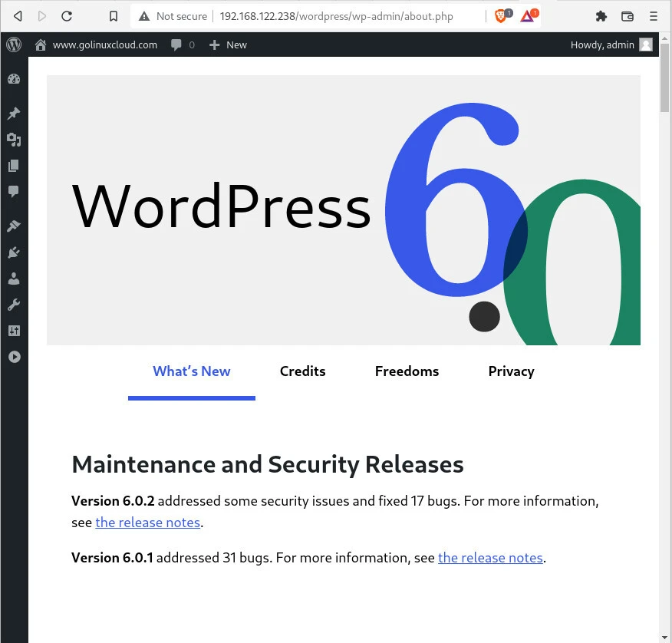Open the Plugins plug icon

tap(14, 252)
